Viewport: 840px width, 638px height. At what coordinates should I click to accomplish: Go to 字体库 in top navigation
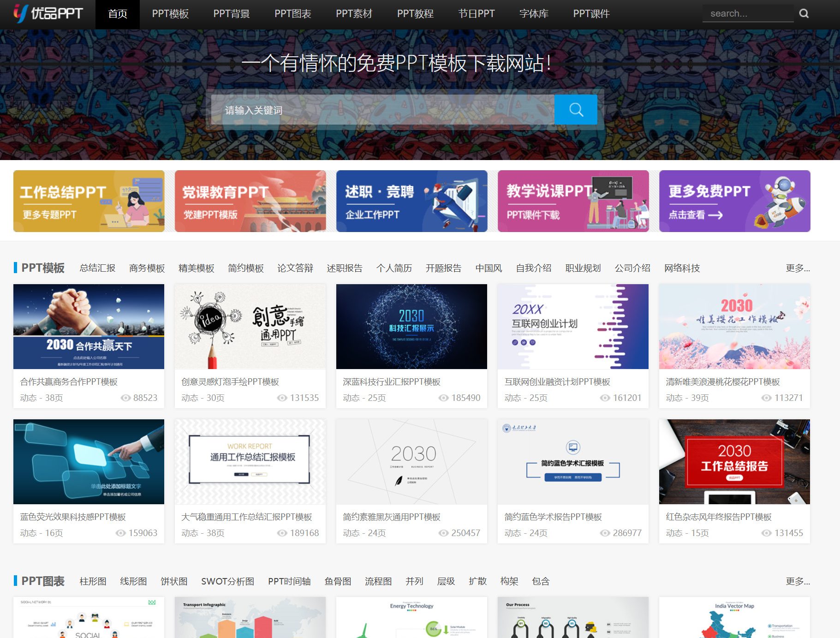[x=534, y=14]
